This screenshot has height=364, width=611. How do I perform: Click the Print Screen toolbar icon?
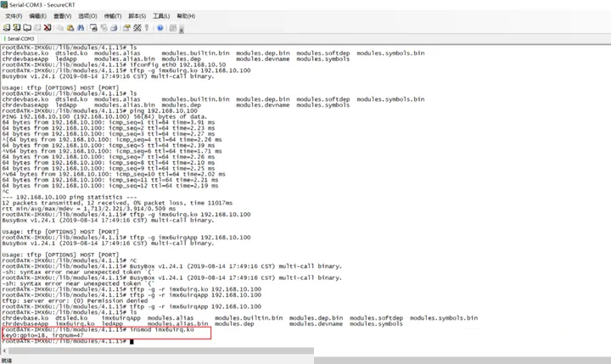click(x=93, y=28)
